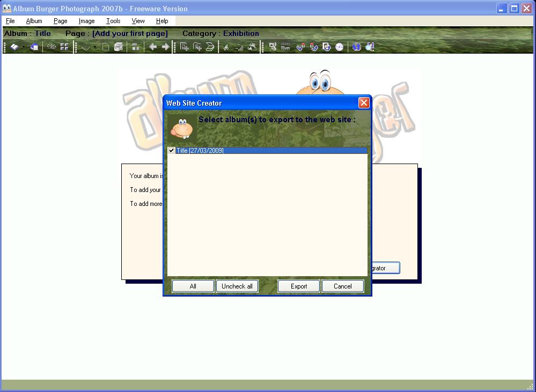
Task: Click the 'Category : Exhibition' header text
Action: point(221,33)
